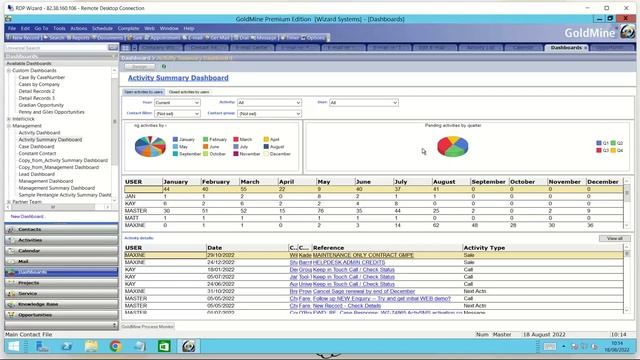The image size is (640, 360).
Task: Click the Universal Search input field
Action: click(x=56, y=48)
